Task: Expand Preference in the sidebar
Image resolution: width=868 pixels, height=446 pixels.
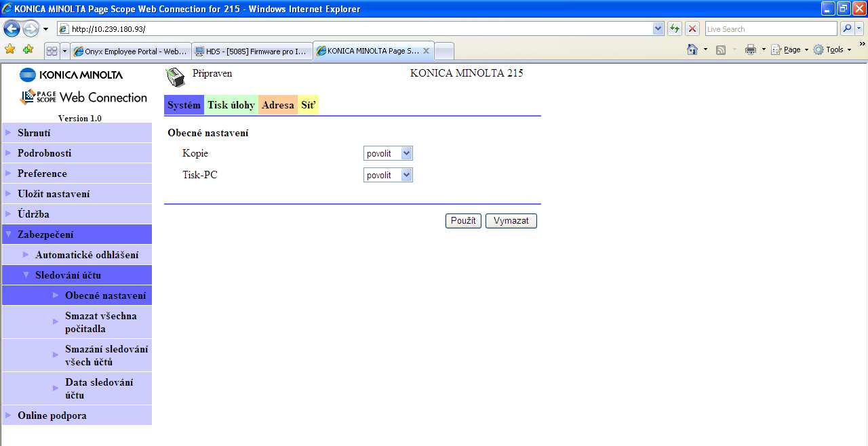Action: click(x=77, y=174)
